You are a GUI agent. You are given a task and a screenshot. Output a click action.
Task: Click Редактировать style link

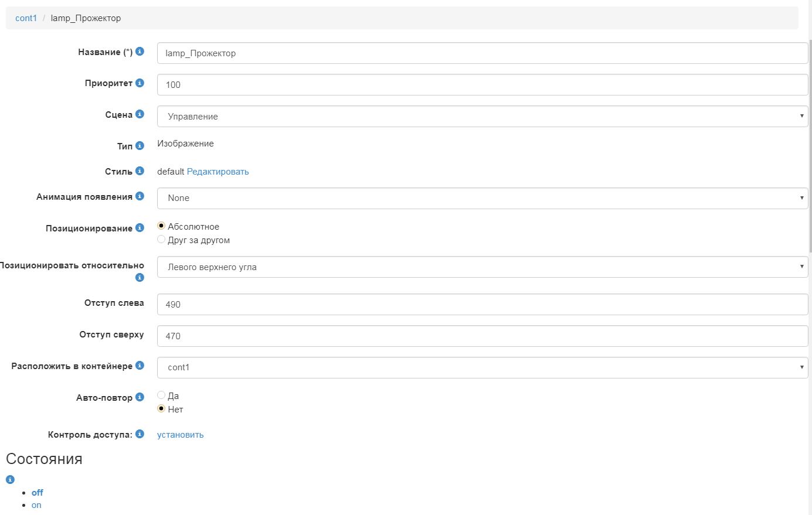click(x=218, y=172)
